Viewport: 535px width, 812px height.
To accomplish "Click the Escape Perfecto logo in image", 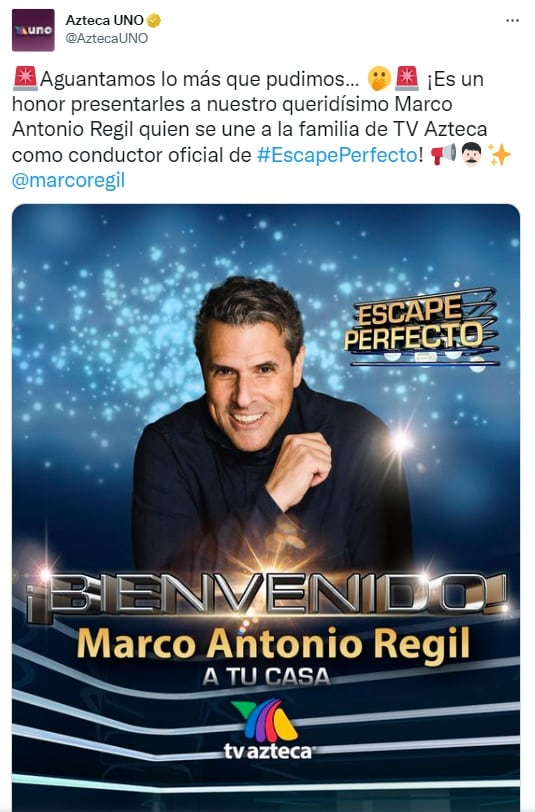I will 422,327.
